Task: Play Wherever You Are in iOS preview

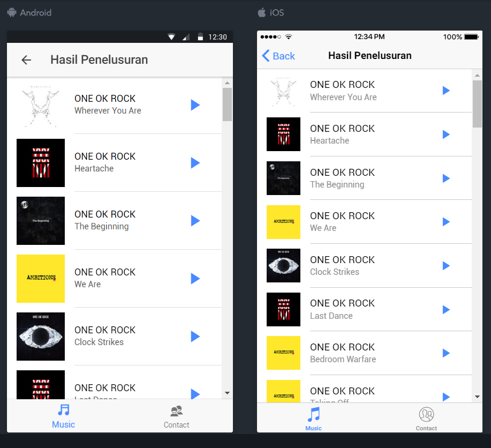Action: (x=446, y=91)
